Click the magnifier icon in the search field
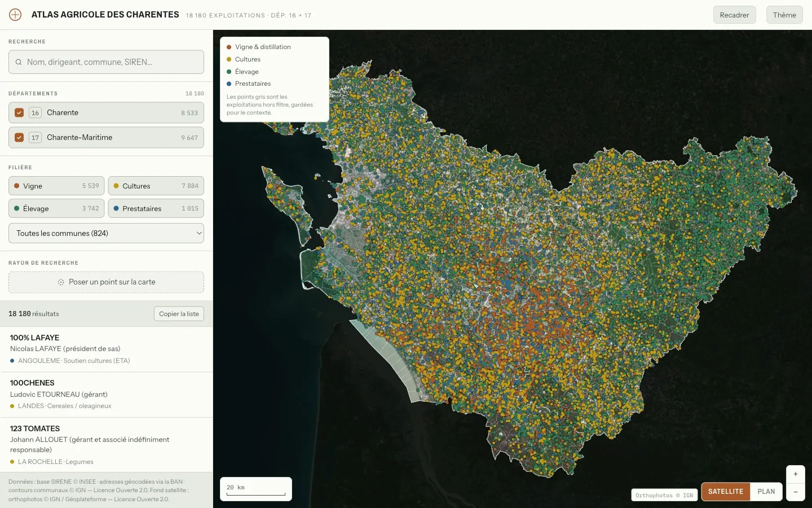812x508 pixels. [x=19, y=62]
